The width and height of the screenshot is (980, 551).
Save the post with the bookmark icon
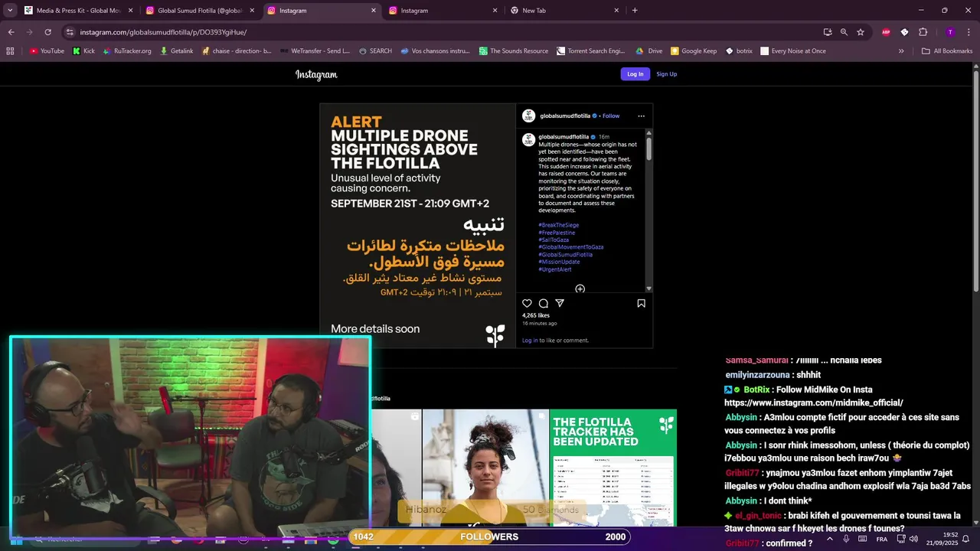click(x=641, y=304)
